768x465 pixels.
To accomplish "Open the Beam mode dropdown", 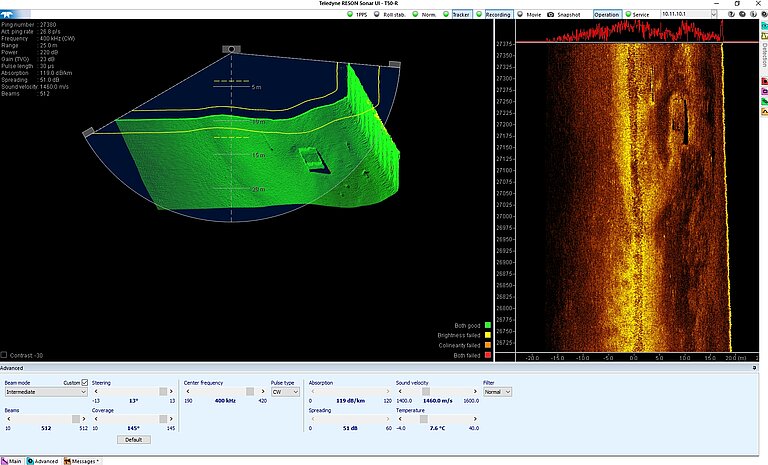I will [x=46, y=392].
